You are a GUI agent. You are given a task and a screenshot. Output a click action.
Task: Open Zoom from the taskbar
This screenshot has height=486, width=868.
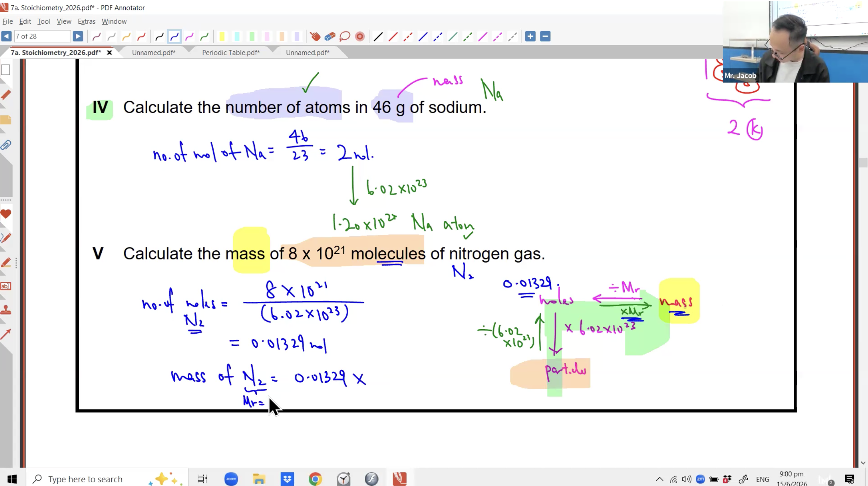tap(231, 479)
